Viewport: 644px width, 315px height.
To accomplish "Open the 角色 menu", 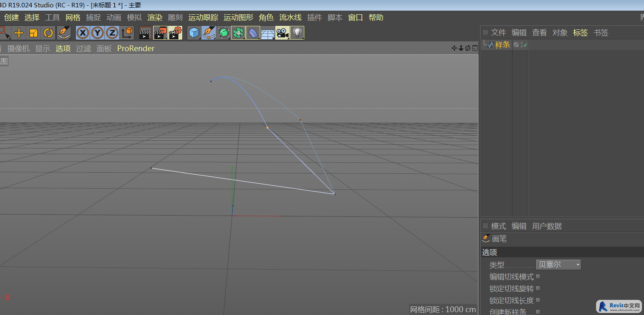I will [x=266, y=18].
